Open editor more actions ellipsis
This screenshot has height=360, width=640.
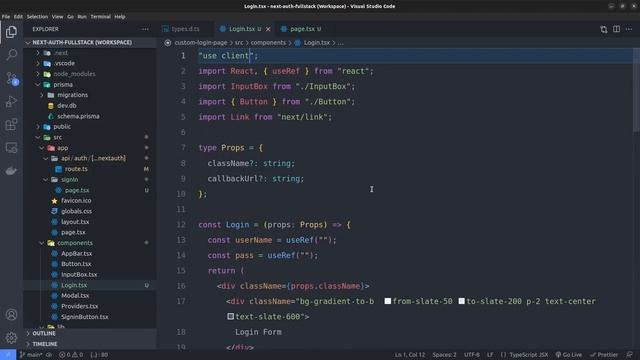[629, 29]
